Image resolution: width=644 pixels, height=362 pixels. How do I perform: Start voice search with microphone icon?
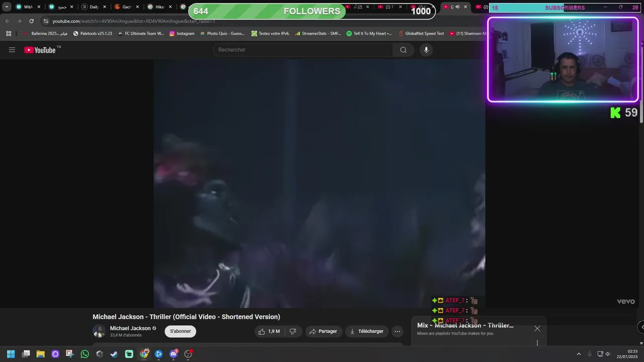(426, 50)
